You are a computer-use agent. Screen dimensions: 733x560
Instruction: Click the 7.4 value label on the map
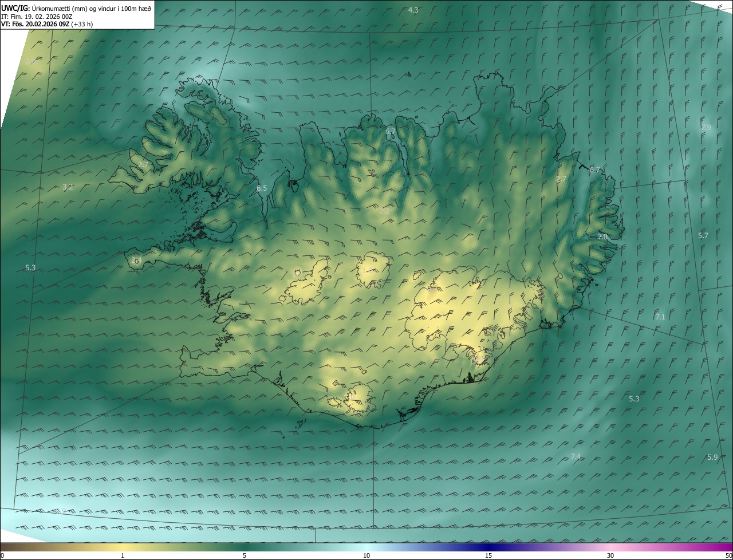click(x=576, y=456)
